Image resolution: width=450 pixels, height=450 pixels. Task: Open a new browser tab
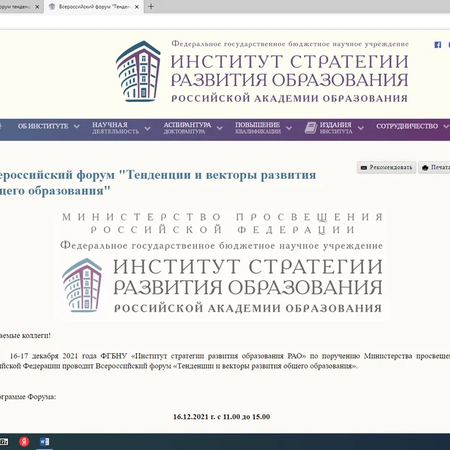point(151,7)
